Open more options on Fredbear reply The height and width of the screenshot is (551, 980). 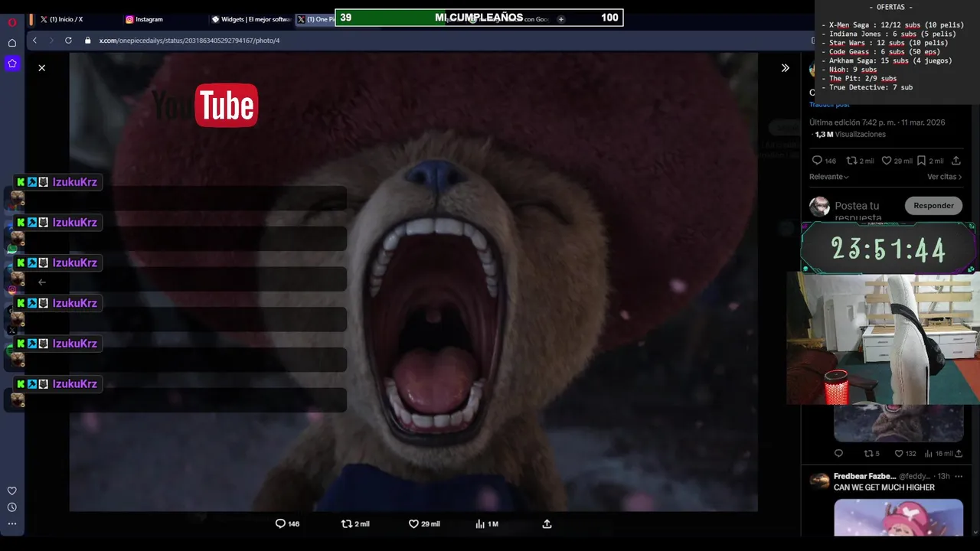(x=959, y=476)
